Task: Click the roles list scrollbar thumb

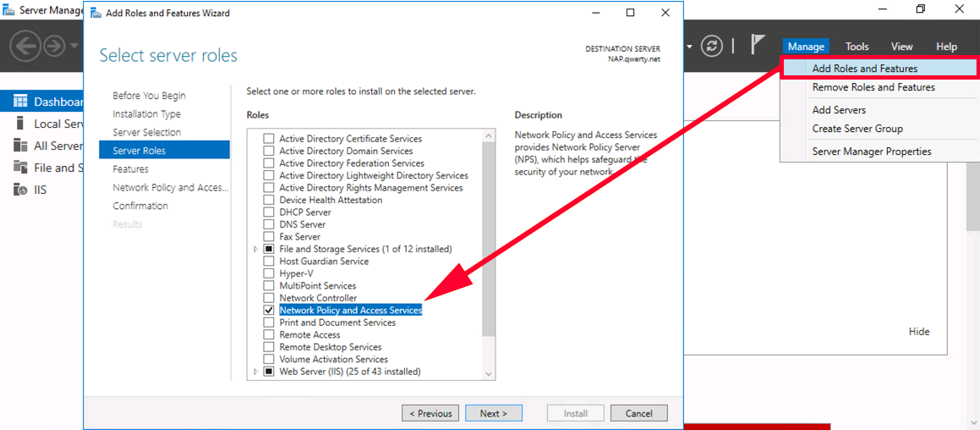Action: 489,239
